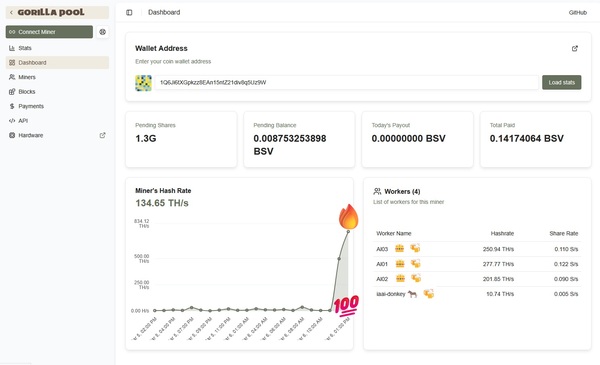Click AI03 hashrate 250.94 TH/s
The height and width of the screenshot is (365, 600).
pyautogui.click(x=498, y=249)
